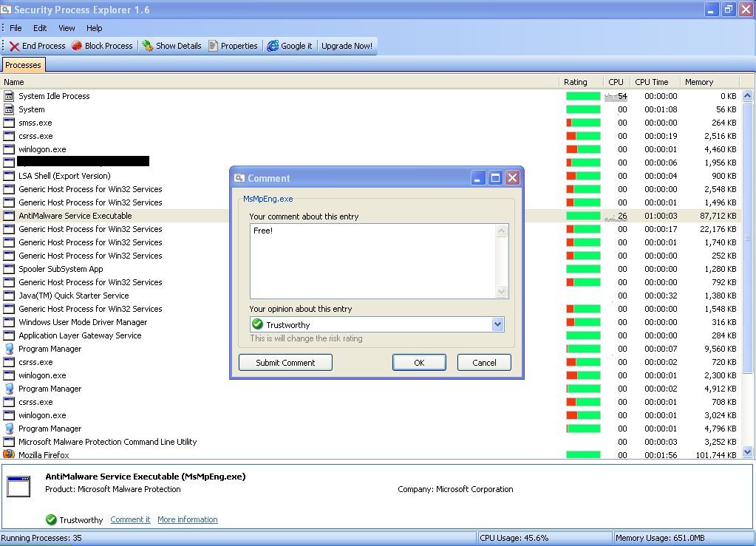Click the Submit Comment button

click(x=285, y=362)
